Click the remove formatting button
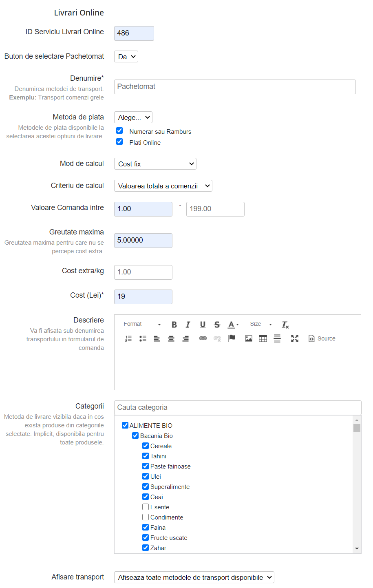 click(285, 325)
